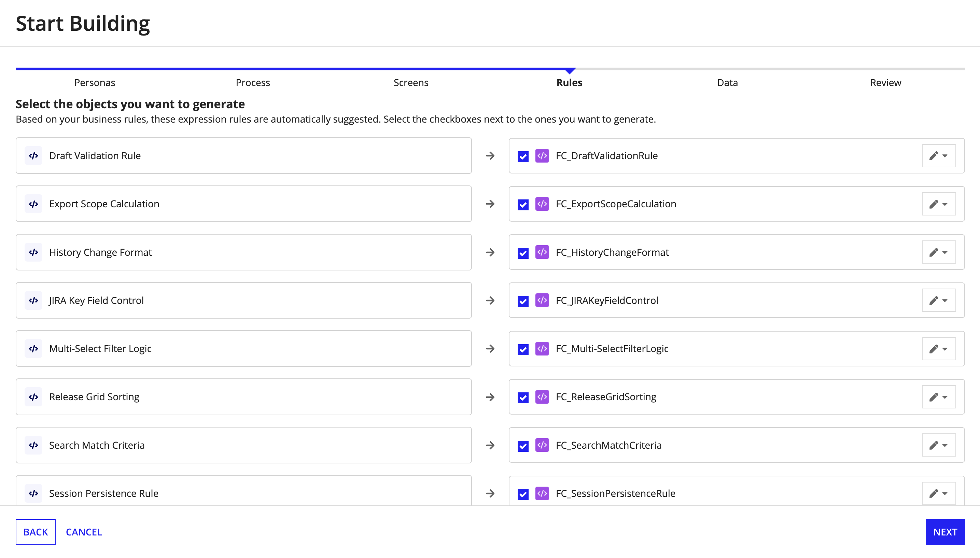This screenshot has height=558, width=980.
Task: Click the code icon beside History Change Format
Action: coord(33,252)
